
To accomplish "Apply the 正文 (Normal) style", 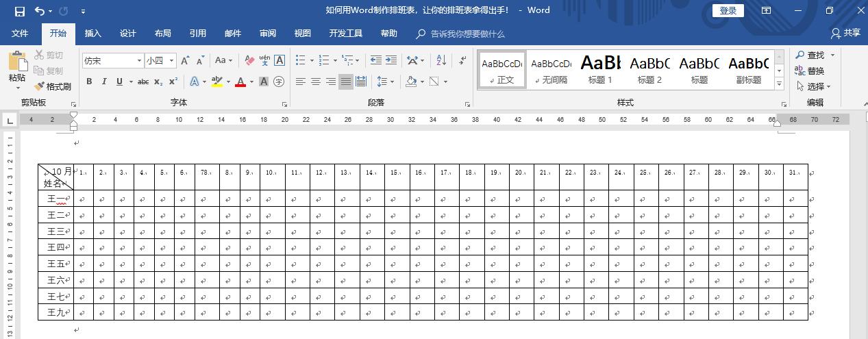I will 502,70.
